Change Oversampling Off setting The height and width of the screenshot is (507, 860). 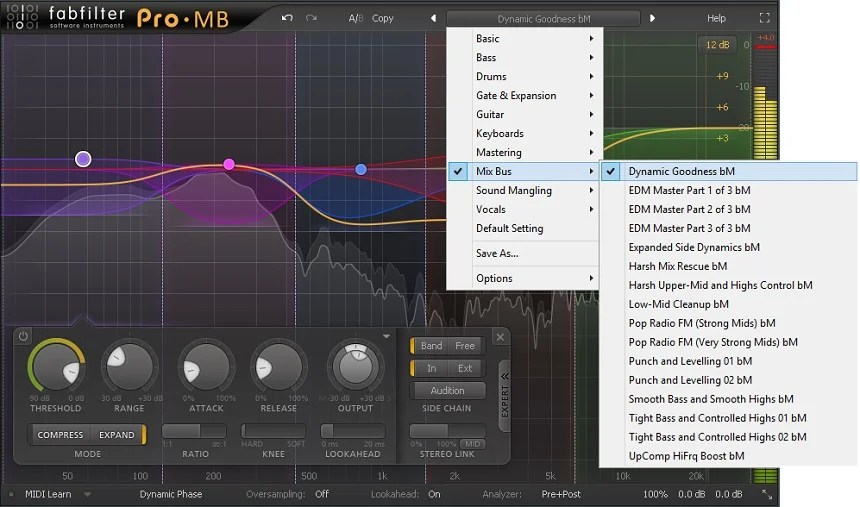(x=322, y=494)
